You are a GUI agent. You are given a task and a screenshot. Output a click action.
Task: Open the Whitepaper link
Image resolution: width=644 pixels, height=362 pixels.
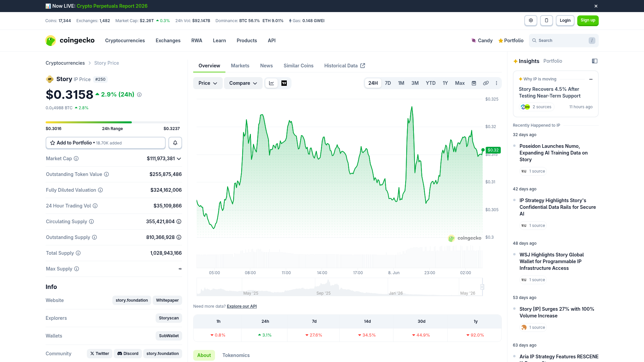pyautogui.click(x=167, y=300)
